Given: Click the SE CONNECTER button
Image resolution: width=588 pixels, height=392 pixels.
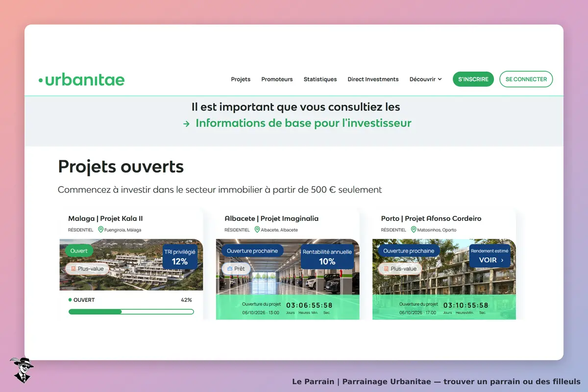Looking at the screenshot, I should [526, 79].
